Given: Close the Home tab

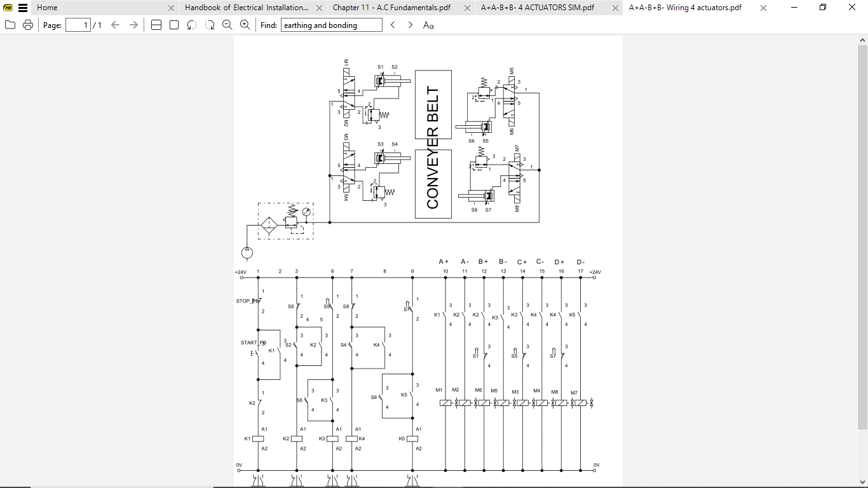Looking at the screenshot, I should [171, 8].
